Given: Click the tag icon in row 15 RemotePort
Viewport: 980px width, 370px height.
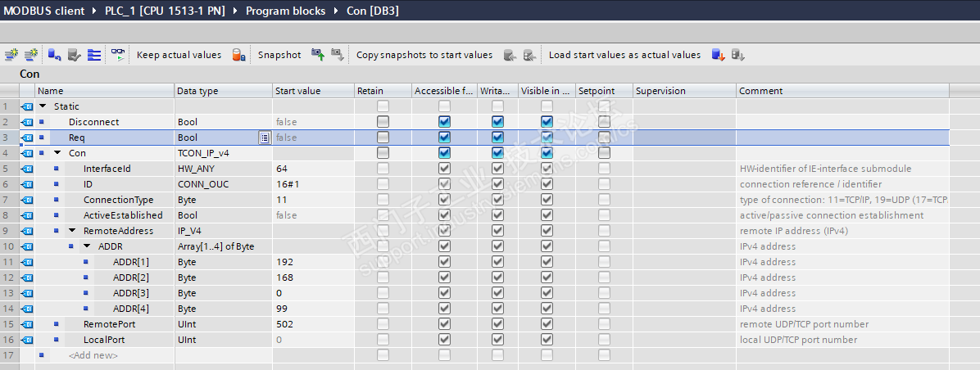Looking at the screenshot, I should click(26, 324).
